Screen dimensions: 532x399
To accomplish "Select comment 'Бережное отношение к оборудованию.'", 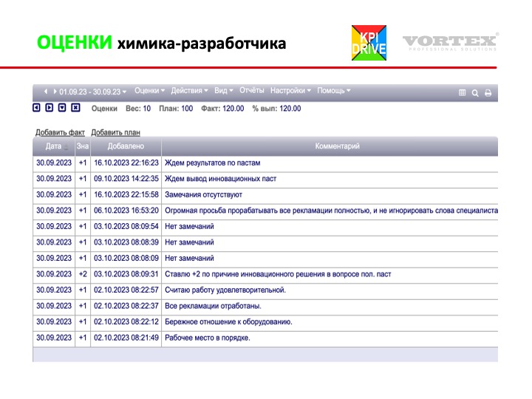I will tap(228, 322).
